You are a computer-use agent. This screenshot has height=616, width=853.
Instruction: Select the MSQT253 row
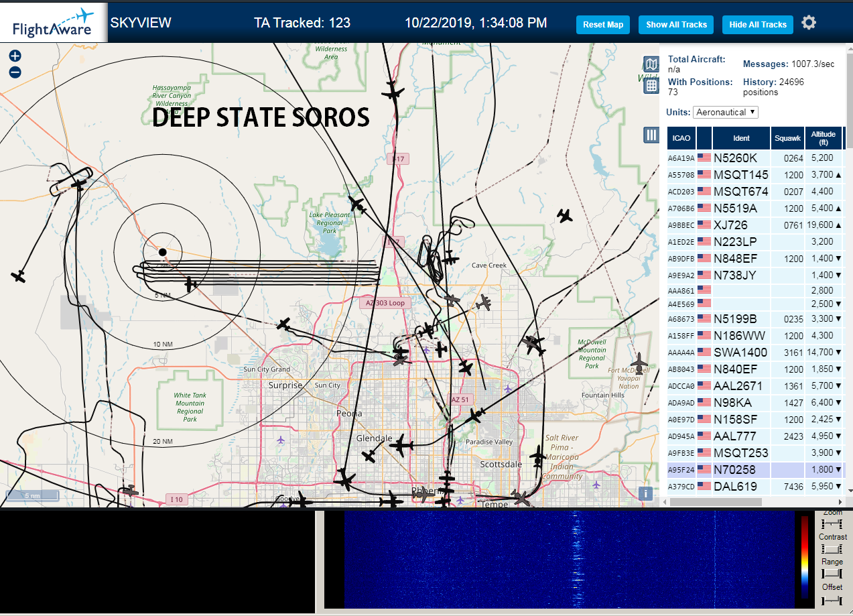click(x=755, y=452)
